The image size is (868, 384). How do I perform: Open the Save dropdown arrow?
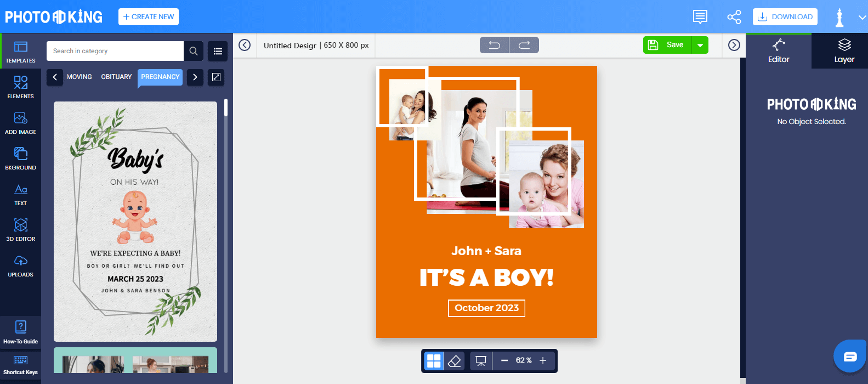point(700,45)
